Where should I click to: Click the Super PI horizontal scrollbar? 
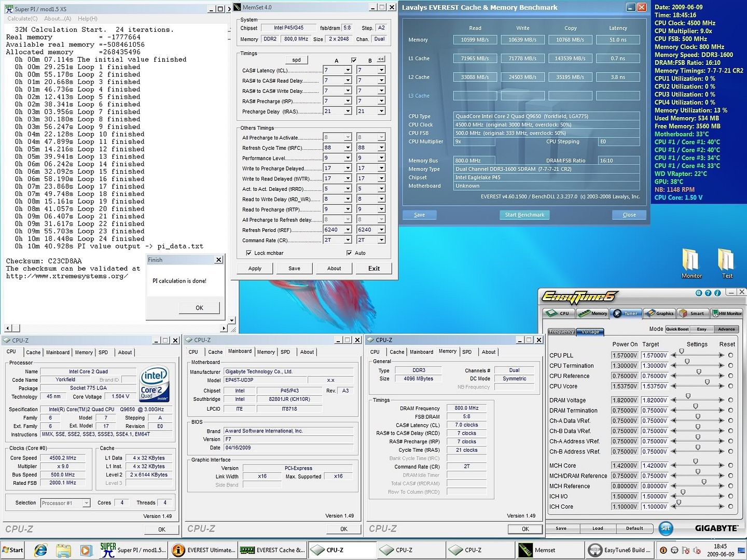116,328
